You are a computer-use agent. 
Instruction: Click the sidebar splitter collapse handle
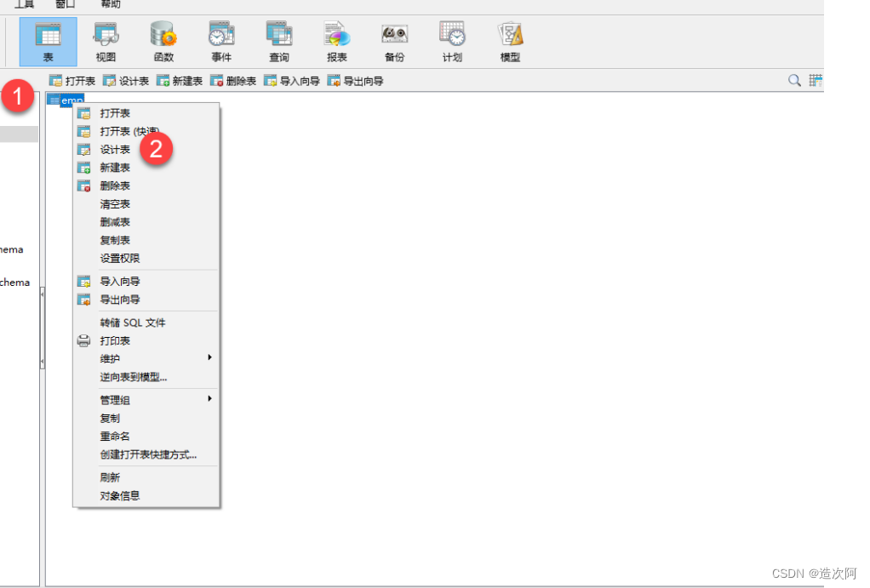[43, 328]
